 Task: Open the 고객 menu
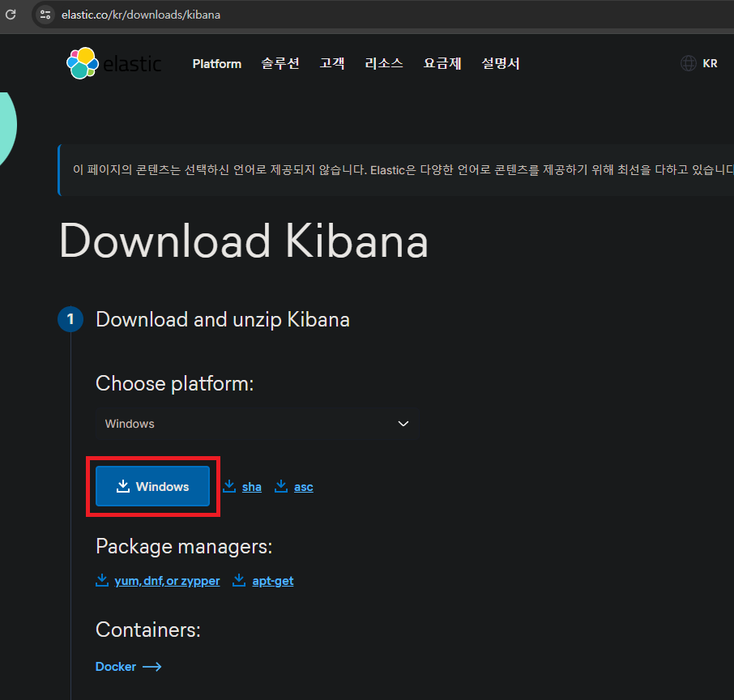(332, 63)
